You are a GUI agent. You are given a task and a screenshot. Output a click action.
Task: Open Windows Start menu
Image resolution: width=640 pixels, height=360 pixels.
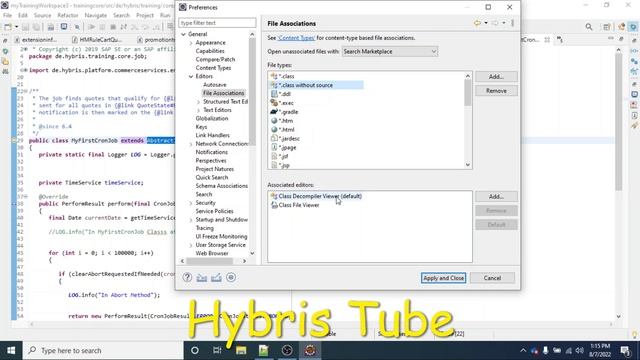11,350
